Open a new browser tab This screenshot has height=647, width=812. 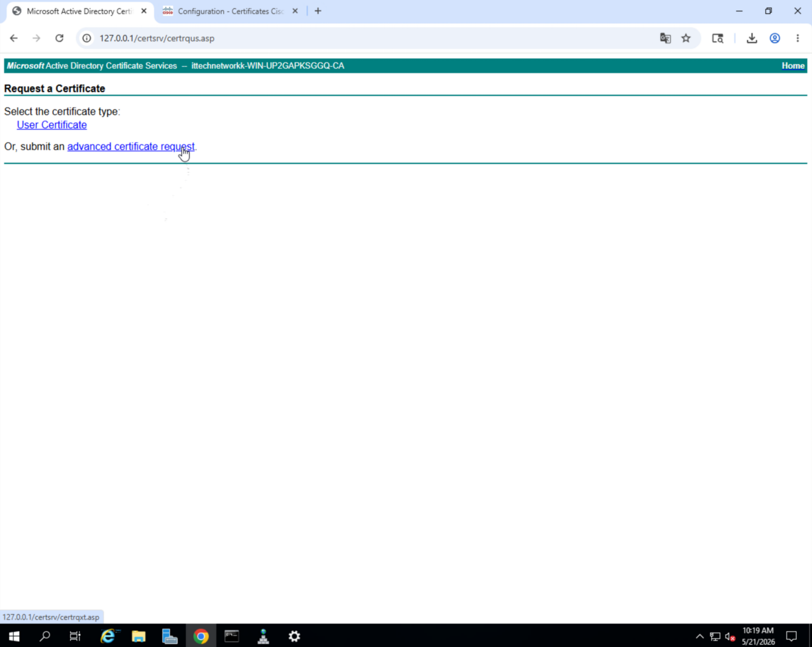point(318,11)
